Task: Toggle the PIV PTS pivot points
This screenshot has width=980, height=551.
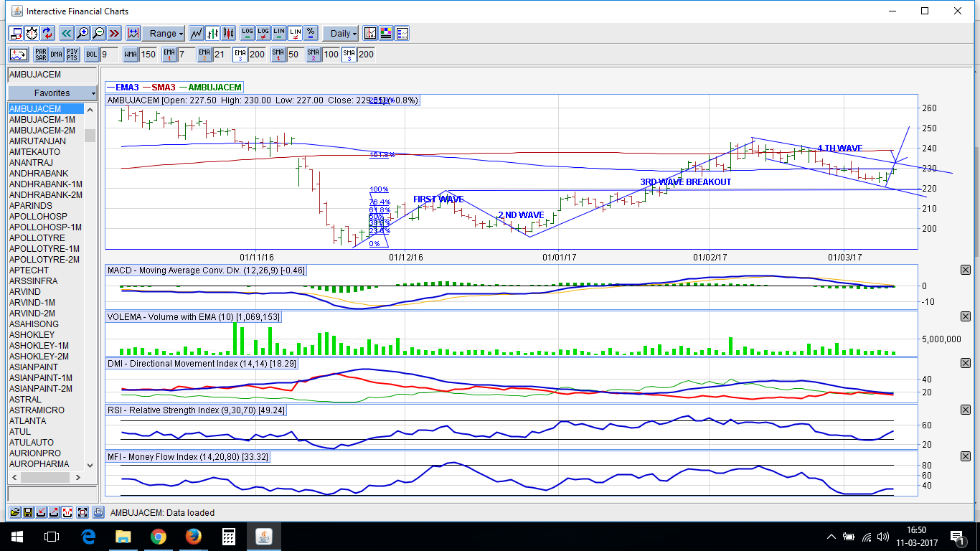Action: (x=72, y=54)
